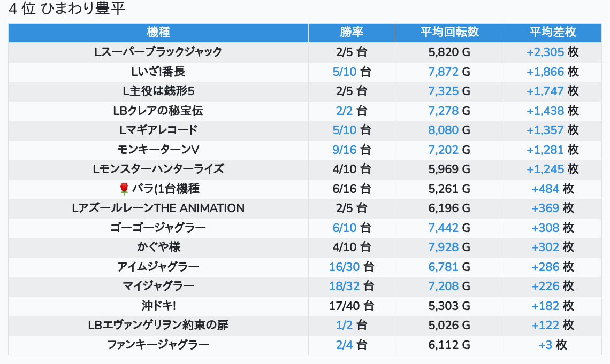This screenshot has height=364, width=610.
Task: Click the 1/2 win rate for LBエヴァンゲリヲン
Action: click(x=345, y=325)
